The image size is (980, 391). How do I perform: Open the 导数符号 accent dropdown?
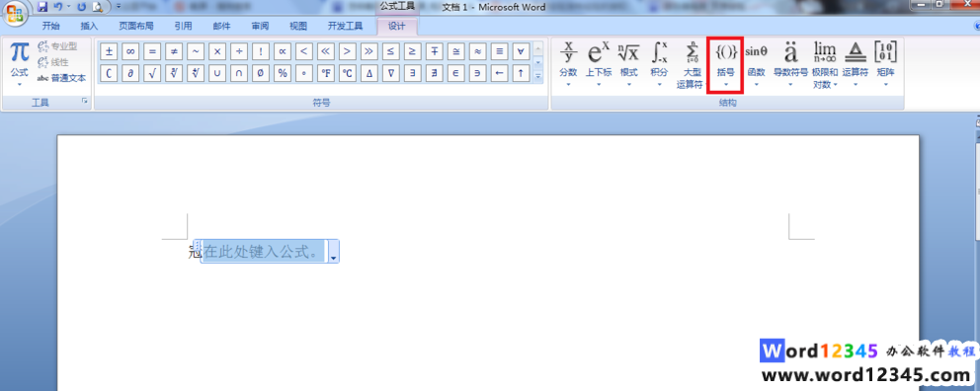pyautogui.click(x=790, y=64)
